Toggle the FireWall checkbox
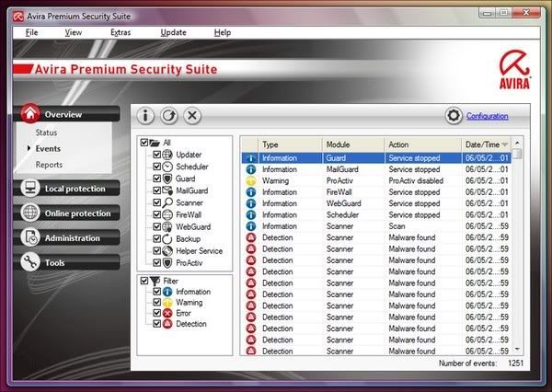 point(157,214)
